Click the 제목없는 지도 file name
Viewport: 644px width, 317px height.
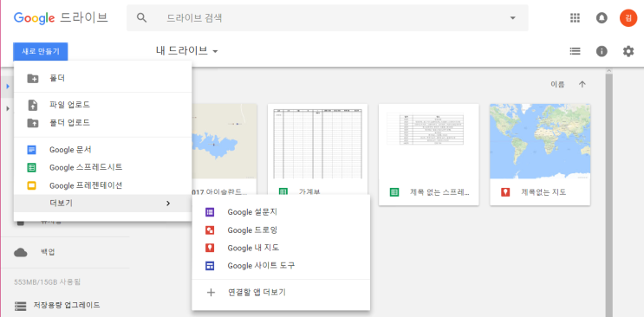point(543,191)
